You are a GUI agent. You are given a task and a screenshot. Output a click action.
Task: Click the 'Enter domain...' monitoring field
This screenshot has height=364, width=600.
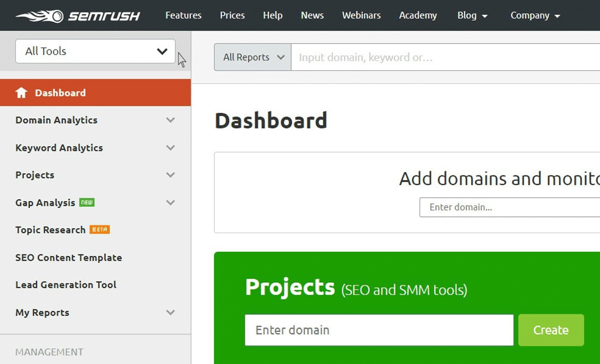pyautogui.click(x=509, y=207)
